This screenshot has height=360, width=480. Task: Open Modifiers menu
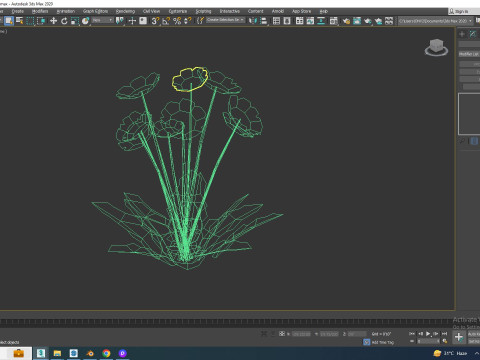(x=40, y=11)
